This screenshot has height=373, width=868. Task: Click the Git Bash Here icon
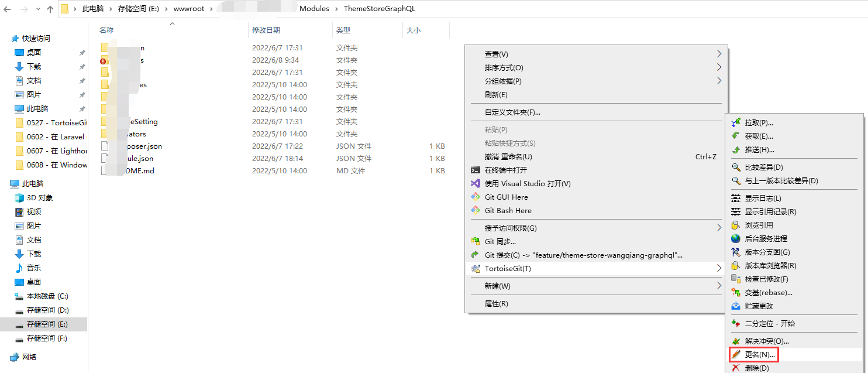tap(476, 210)
